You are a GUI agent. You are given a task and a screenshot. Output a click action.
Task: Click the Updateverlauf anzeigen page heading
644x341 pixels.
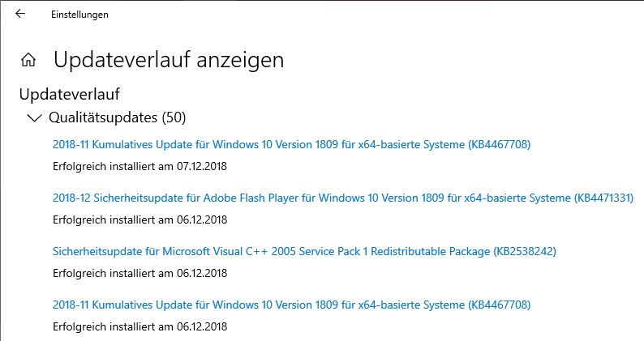pyautogui.click(x=169, y=60)
